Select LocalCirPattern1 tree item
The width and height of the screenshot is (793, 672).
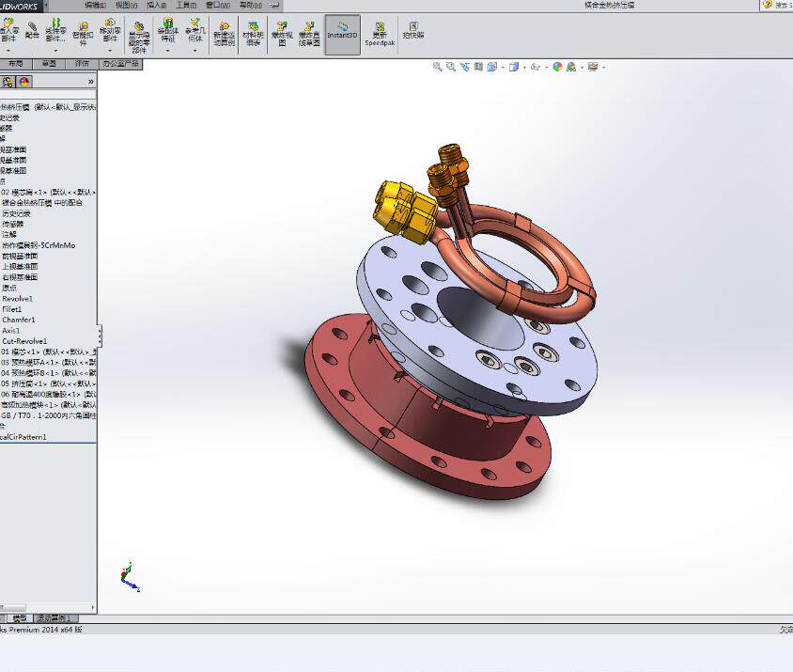pos(23,437)
